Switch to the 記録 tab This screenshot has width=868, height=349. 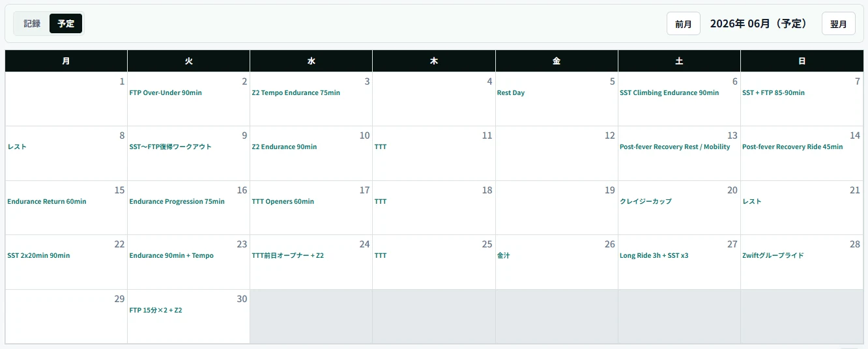click(x=32, y=23)
